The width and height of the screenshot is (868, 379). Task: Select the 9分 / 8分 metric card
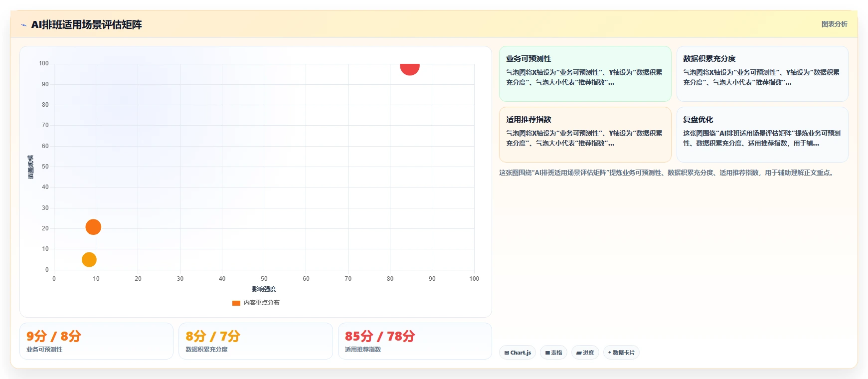coord(96,341)
